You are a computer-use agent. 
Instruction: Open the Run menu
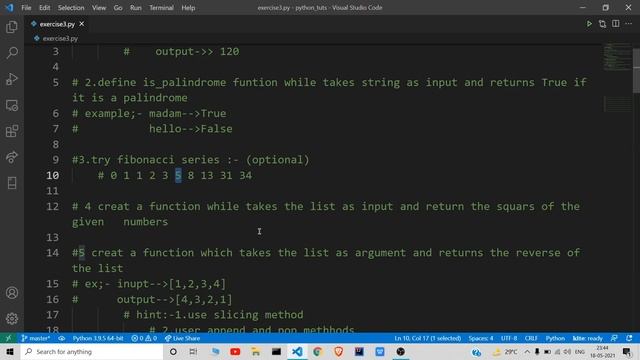pyautogui.click(x=136, y=8)
